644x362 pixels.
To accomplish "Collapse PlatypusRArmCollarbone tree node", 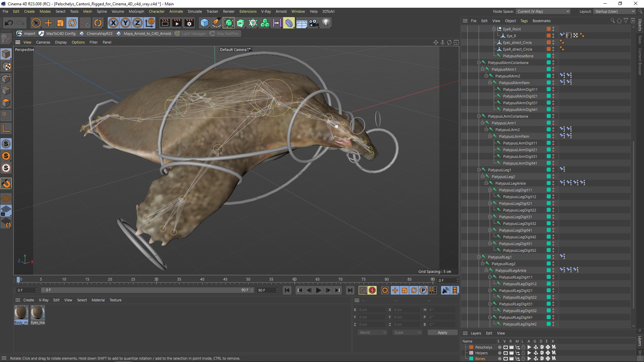I will pyautogui.click(x=479, y=63).
